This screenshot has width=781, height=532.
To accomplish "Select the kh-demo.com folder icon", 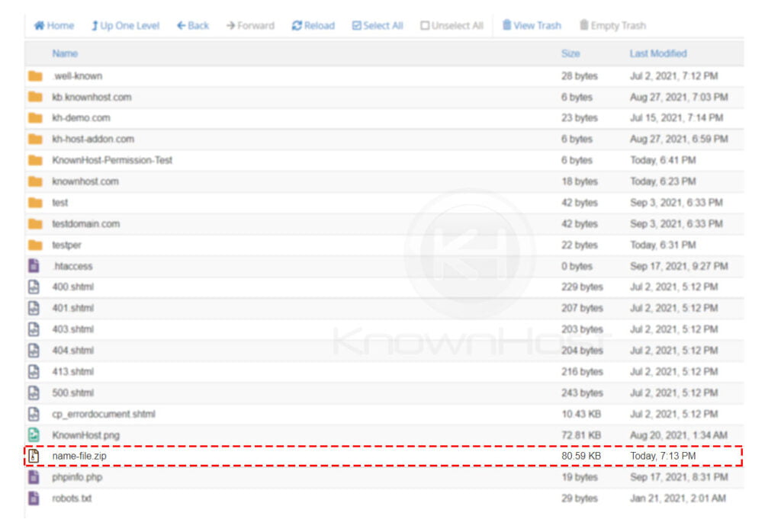I will [x=35, y=117].
